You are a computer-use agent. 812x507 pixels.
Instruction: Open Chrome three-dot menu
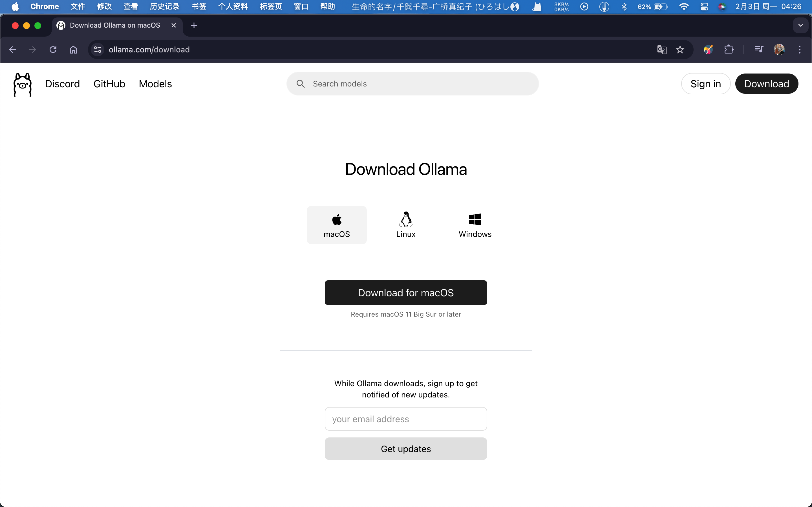click(x=800, y=50)
